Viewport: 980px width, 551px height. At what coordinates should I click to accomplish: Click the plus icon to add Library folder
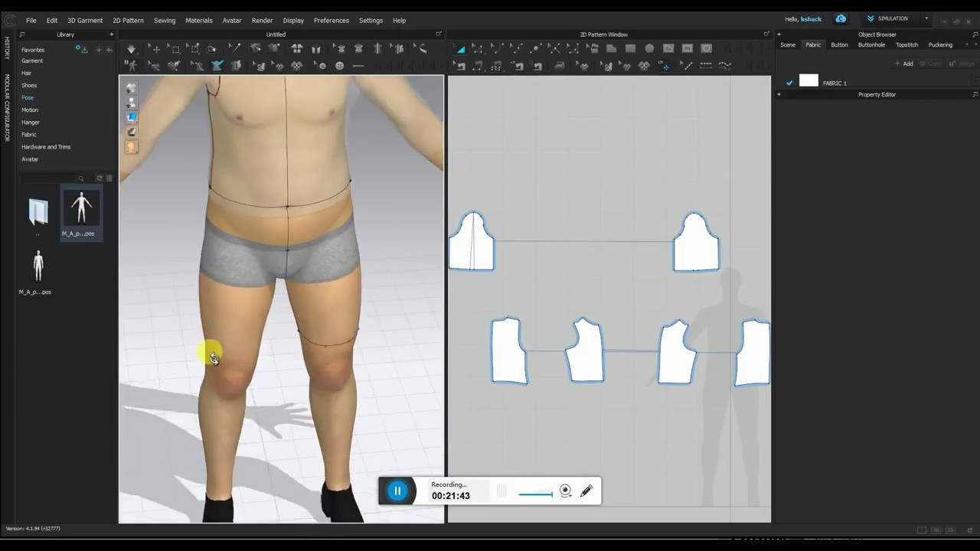pyautogui.click(x=99, y=50)
